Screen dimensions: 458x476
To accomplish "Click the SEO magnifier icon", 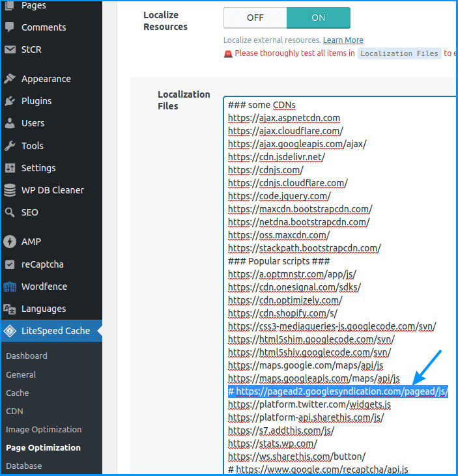I will [x=10, y=212].
